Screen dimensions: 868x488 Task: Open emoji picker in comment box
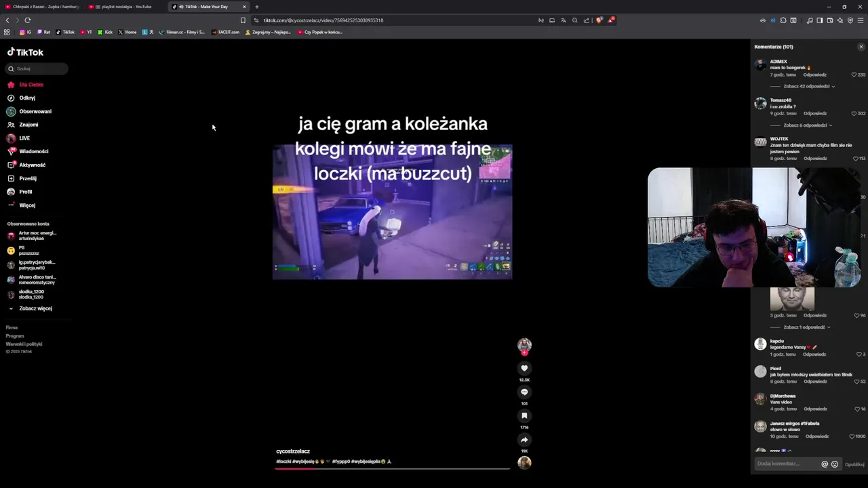pos(835,464)
